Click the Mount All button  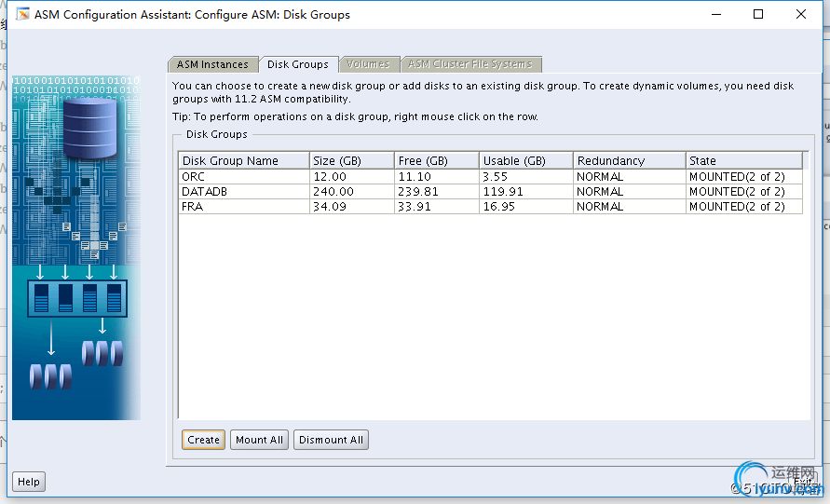coord(259,440)
